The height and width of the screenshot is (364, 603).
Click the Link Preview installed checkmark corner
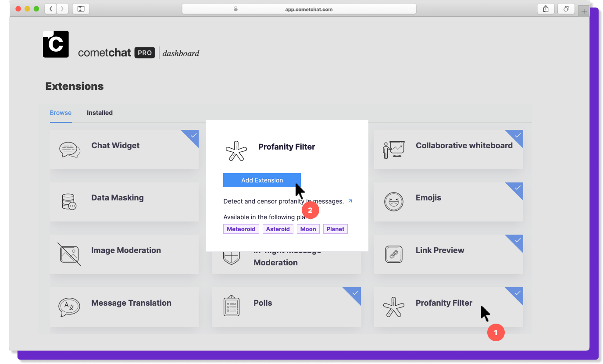point(517,241)
